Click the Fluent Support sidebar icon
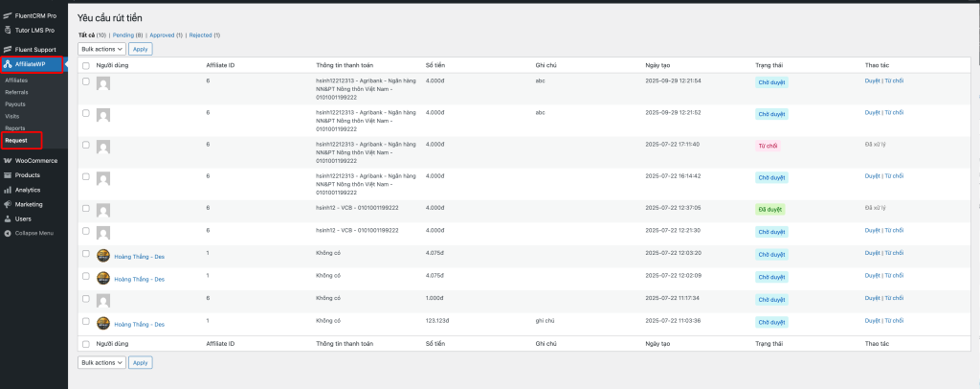Viewport: 980px width, 389px height. [x=8, y=49]
